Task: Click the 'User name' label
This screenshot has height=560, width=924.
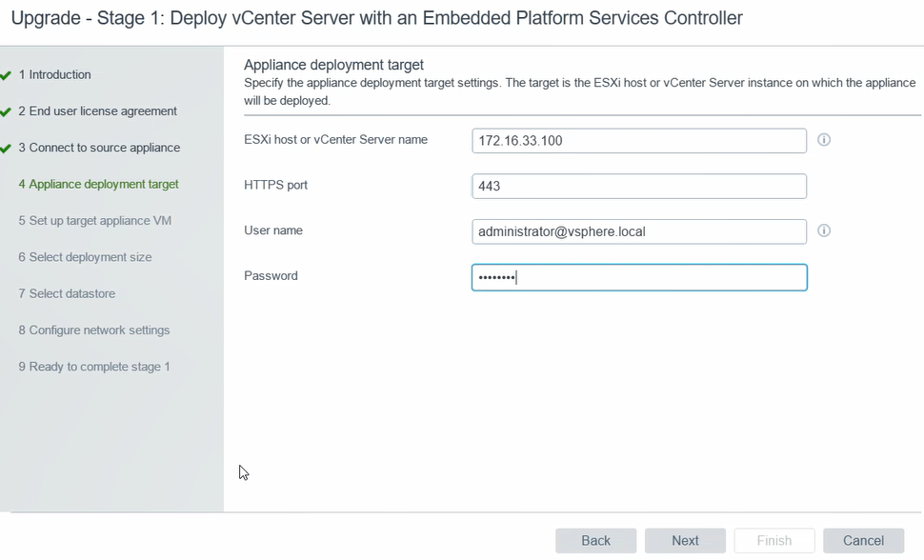Action: pyautogui.click(x=273, y=230)
